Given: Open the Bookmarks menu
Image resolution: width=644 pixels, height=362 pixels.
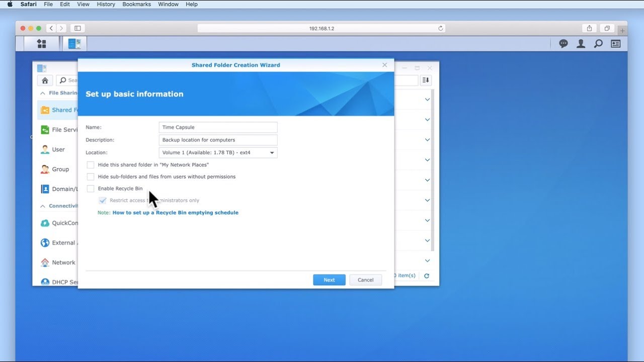Looking at the screenshot, I should click(x=136, y=4).
